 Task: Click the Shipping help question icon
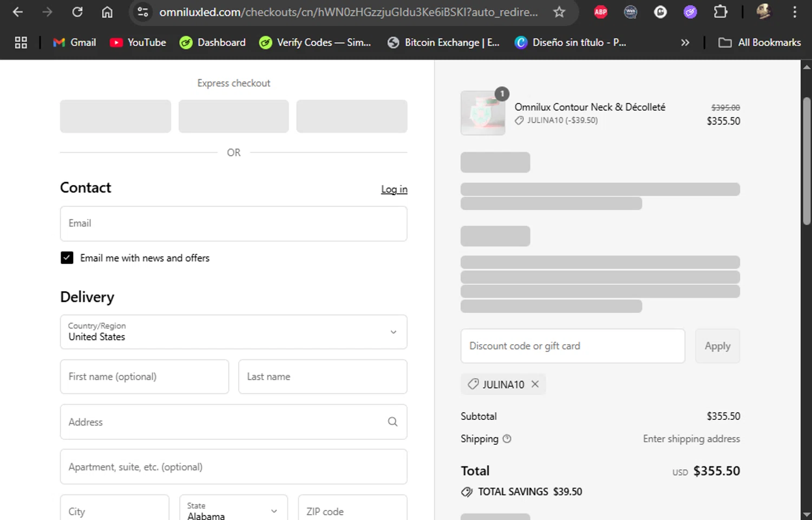507,439
